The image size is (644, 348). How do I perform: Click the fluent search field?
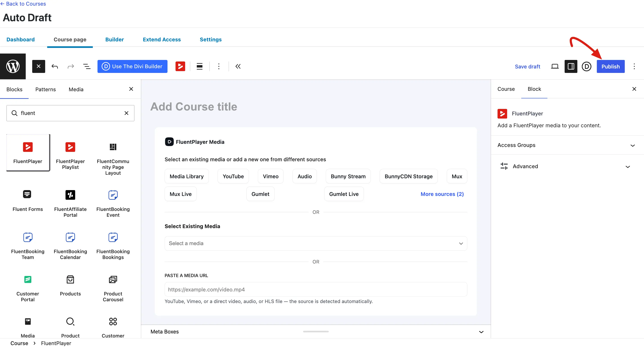(x=70, y=113)
